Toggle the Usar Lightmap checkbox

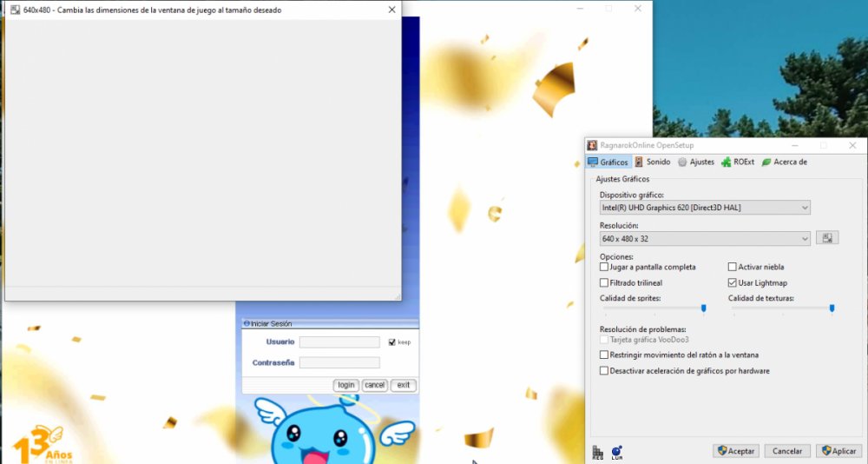[x=733, y=282]
